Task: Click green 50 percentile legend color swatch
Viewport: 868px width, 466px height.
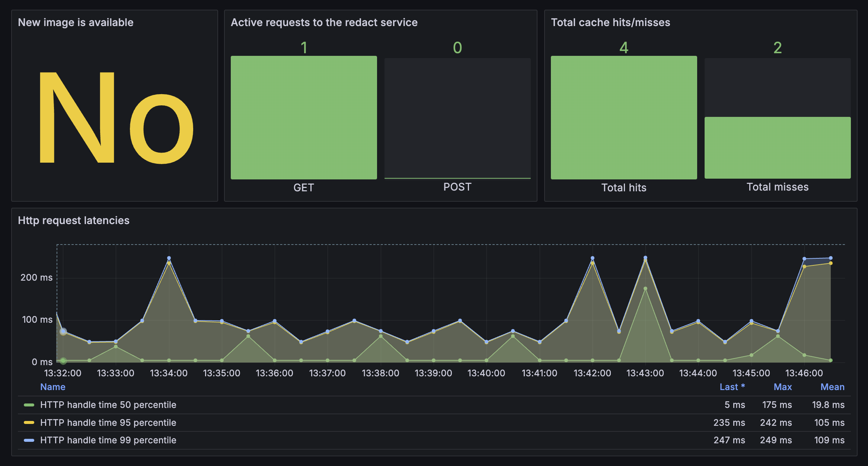Action: pyautogui.click(x=29, y=405)
